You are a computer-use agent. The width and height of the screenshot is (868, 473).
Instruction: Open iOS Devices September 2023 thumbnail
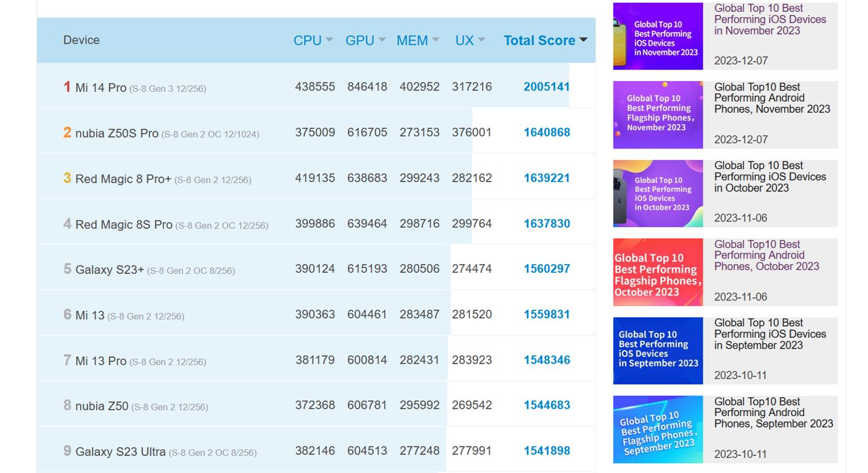click(x=658, y=350)
